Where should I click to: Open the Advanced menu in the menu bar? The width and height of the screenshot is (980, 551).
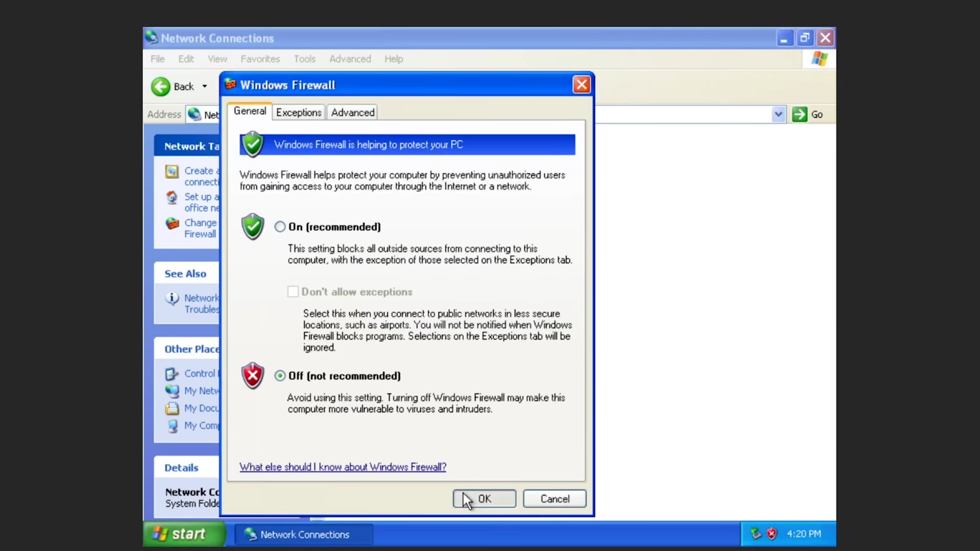[350, 59]
